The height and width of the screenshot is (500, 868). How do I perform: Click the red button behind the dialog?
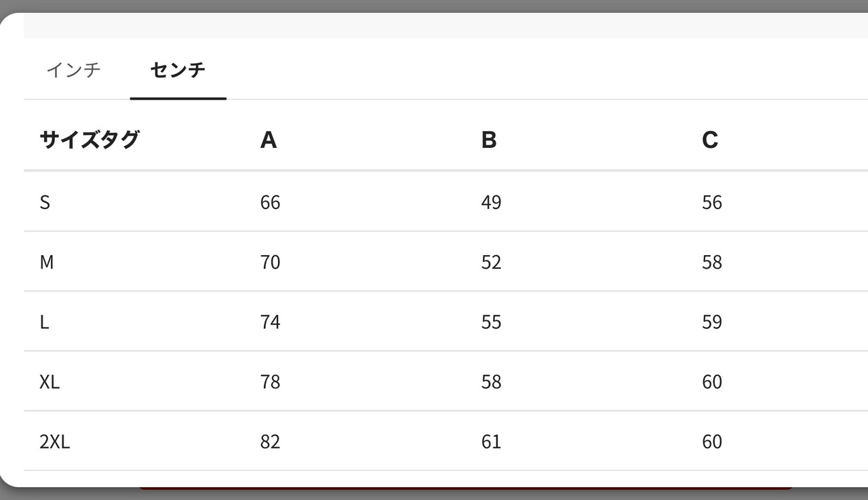466,488
